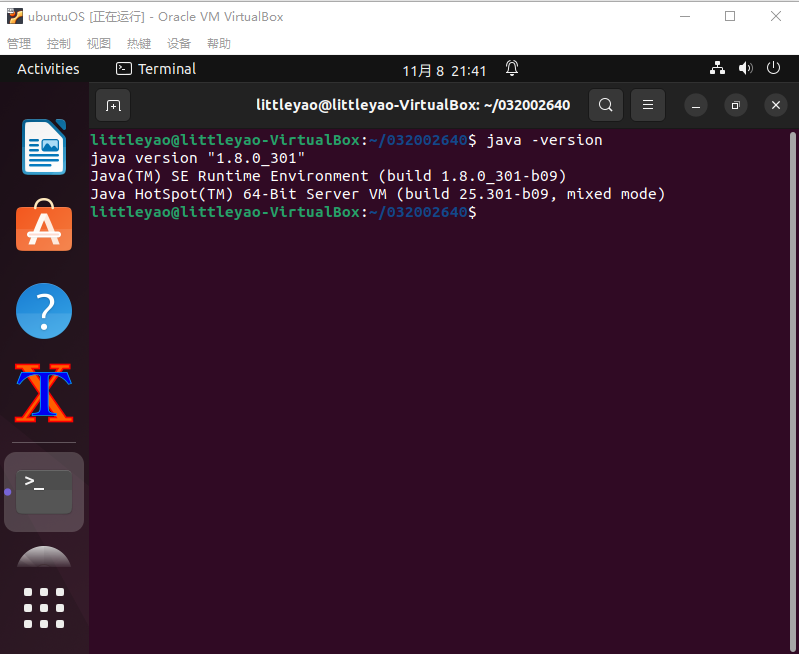Show all applications grid
This screenshot has width=799, height=654.
click(x=44, y=608)
